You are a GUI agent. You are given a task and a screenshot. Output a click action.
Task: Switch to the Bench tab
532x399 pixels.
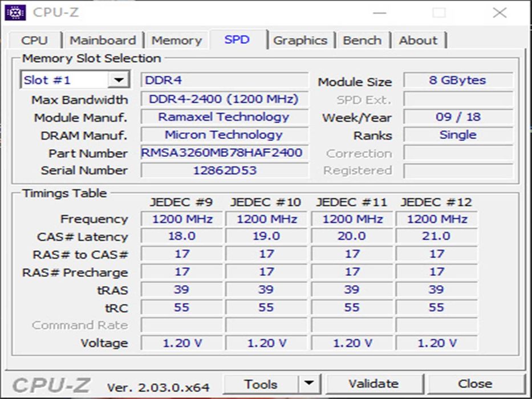pos(362,40)
